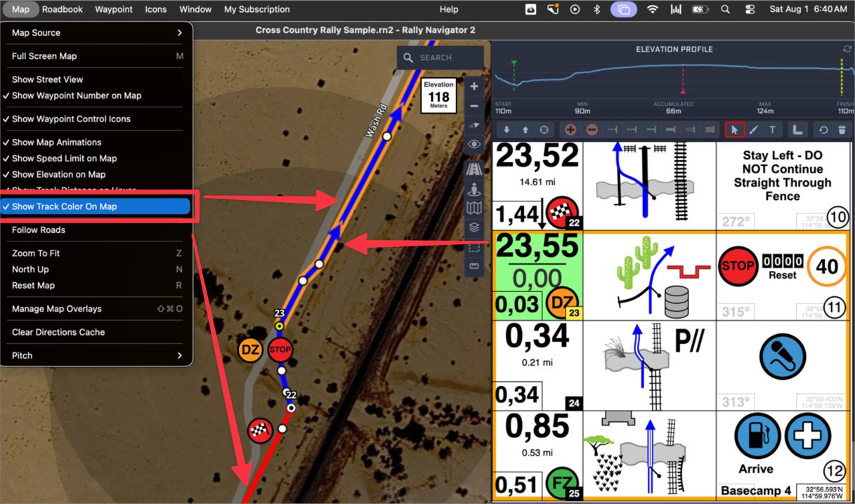This screenshot has width=855, height=504.
Task: Click the Bluetooth icon in menu bar
Action: pos(598,9)
